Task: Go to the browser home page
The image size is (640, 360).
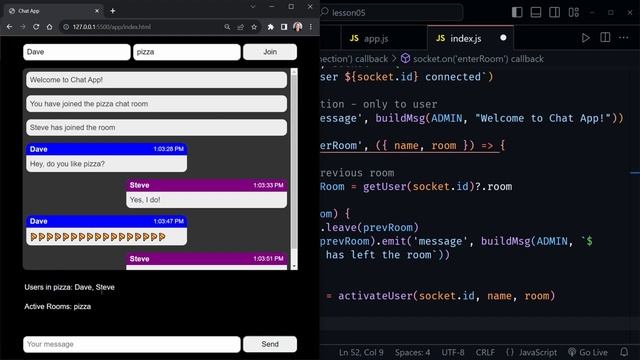Action: click(x=49, y=27)
